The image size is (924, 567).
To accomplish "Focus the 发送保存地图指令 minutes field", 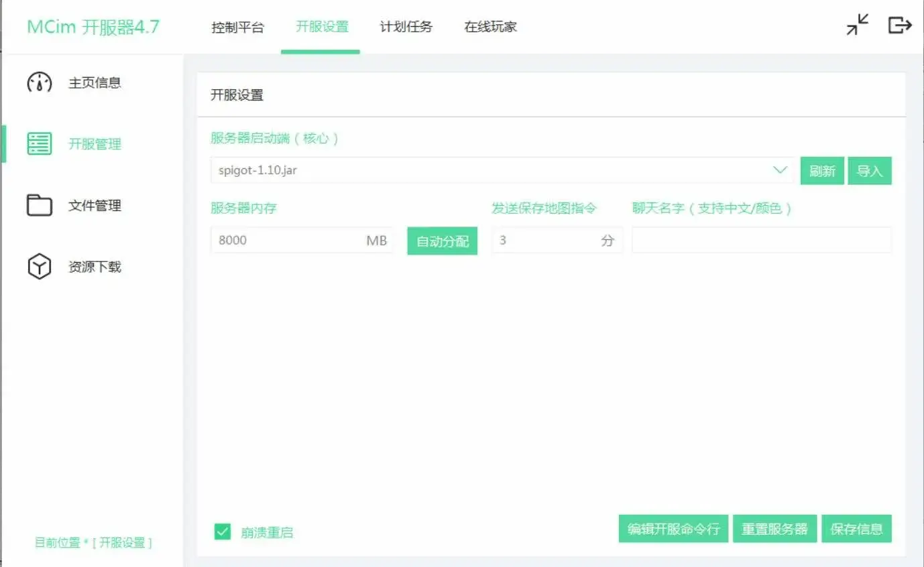I will tap(557, 241).
